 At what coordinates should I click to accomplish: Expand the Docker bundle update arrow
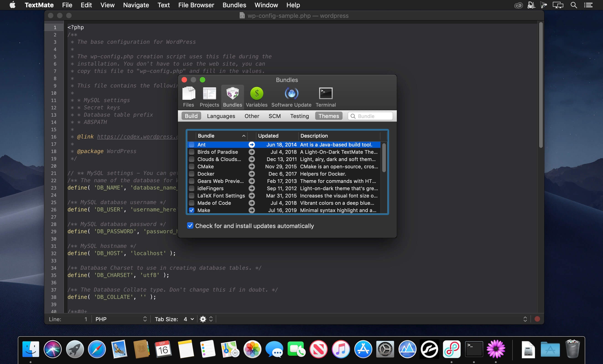[x=251, y=174]
